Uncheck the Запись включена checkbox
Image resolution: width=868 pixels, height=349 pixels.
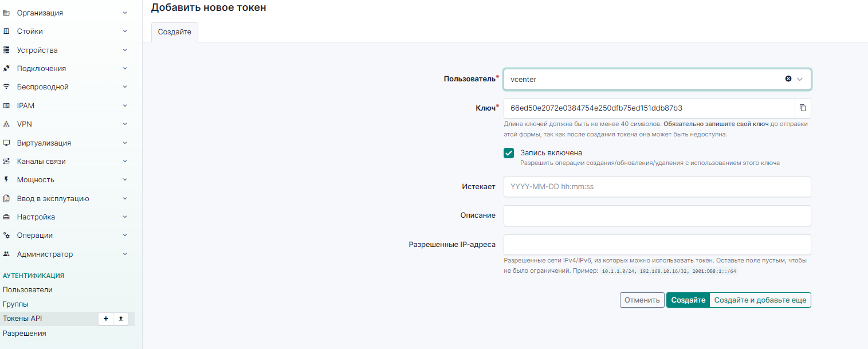click(509, 153)
